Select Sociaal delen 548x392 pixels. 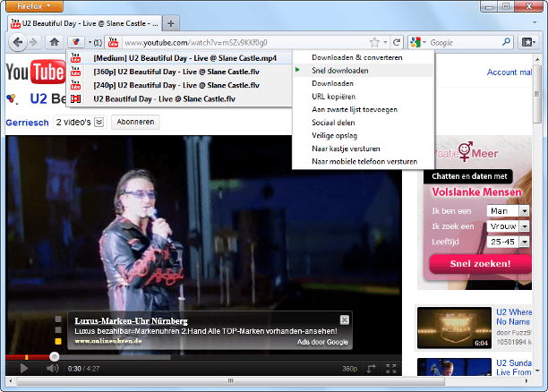coord(364,123)
